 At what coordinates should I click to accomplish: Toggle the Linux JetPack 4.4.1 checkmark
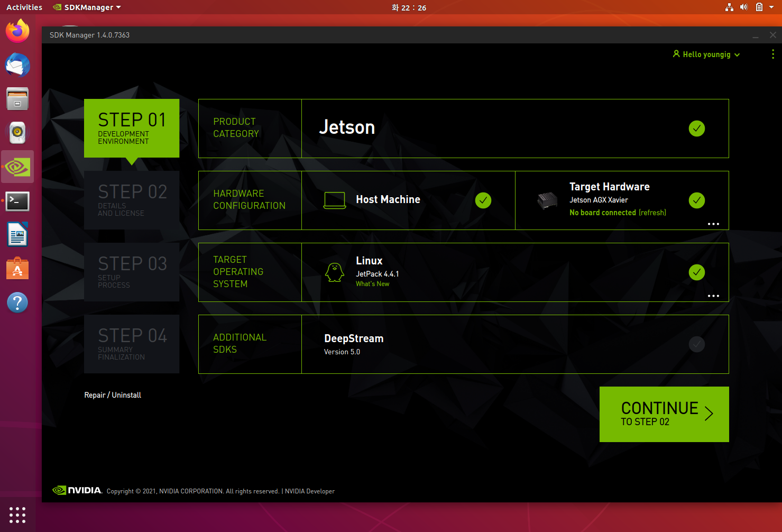click(x=697, y=272)
